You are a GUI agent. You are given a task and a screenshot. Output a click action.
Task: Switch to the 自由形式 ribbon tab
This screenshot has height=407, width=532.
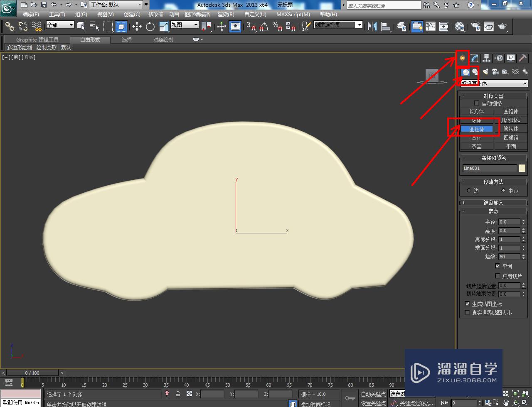click(90, 39)
